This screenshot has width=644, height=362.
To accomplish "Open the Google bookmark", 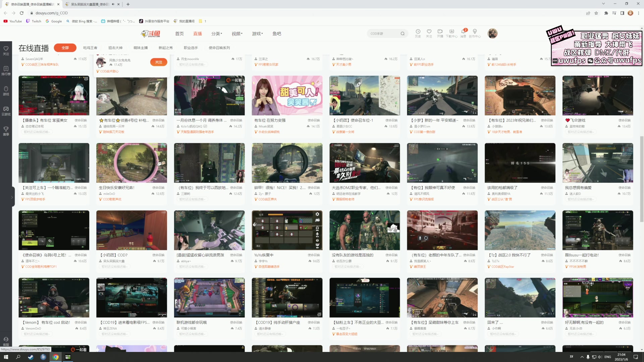I will pyautogui.click(x=54, y=21).
